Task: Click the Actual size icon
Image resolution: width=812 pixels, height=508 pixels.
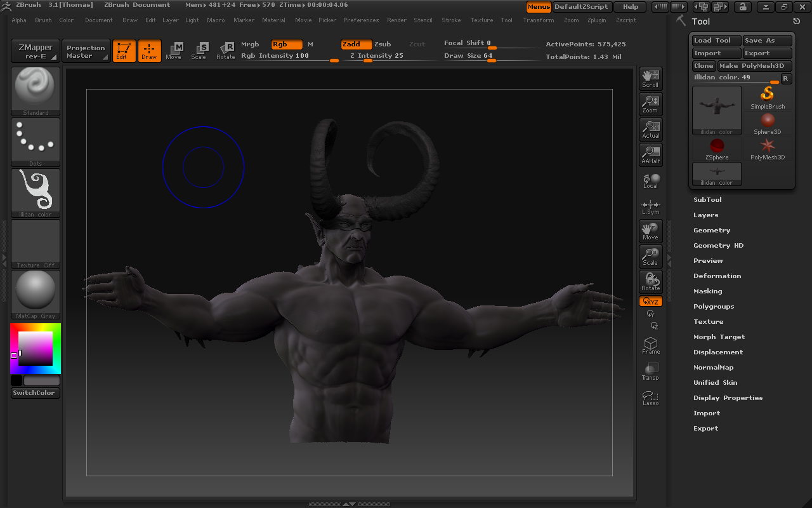Action: [x=650, y=130]
